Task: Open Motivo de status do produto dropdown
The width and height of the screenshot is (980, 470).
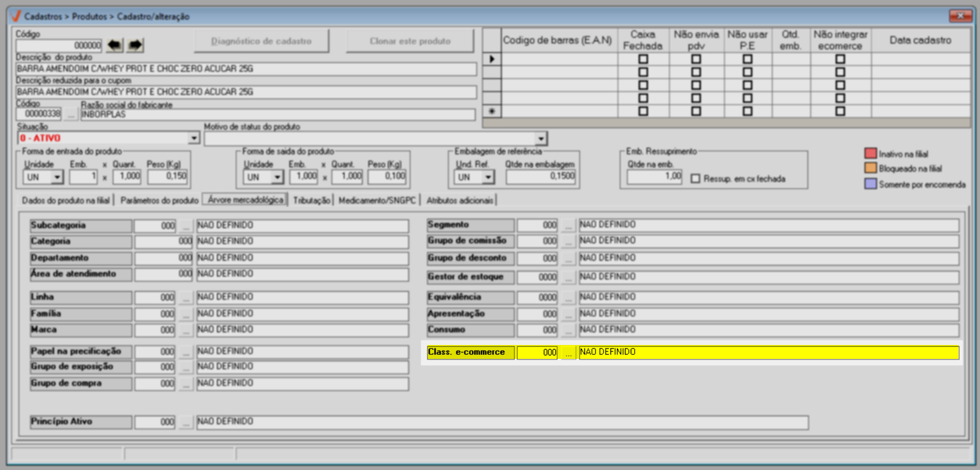Action: click(541, 139)
